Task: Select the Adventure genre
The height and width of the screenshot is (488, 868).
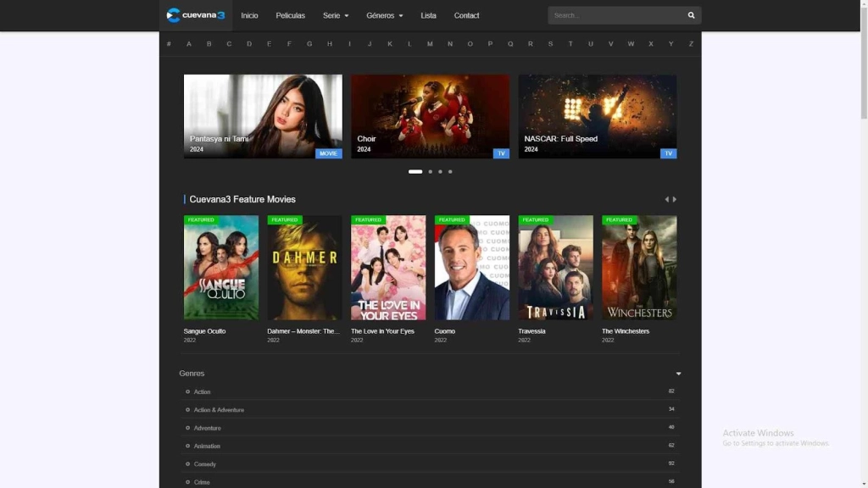Action: click(x=207, y=428)
